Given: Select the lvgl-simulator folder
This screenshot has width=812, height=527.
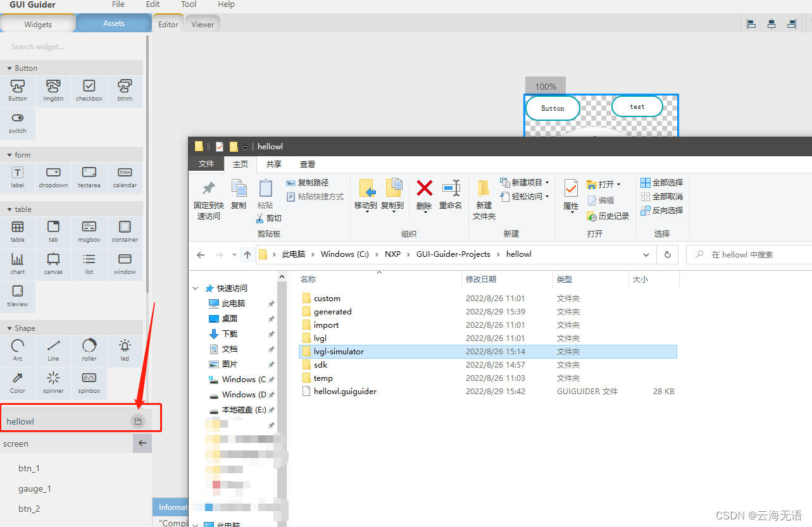Looking at the screenshot, I should click(338, 351).
